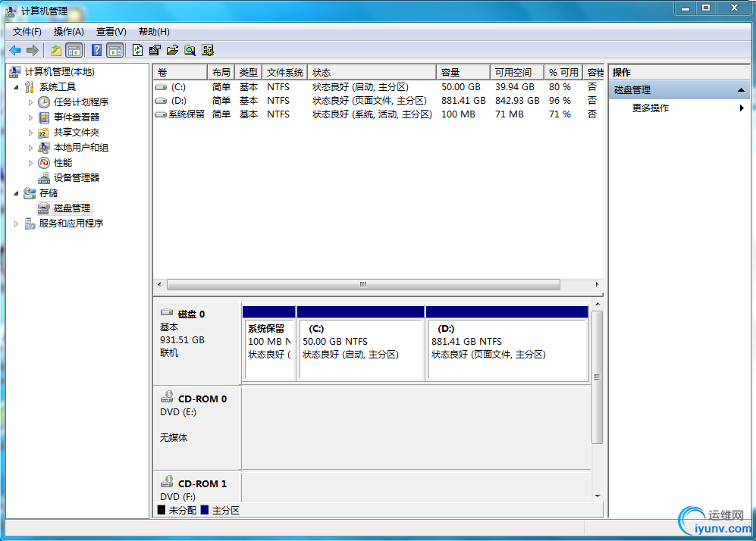
Task: Sort by the 卷 column header
Action: coord(180,72)
